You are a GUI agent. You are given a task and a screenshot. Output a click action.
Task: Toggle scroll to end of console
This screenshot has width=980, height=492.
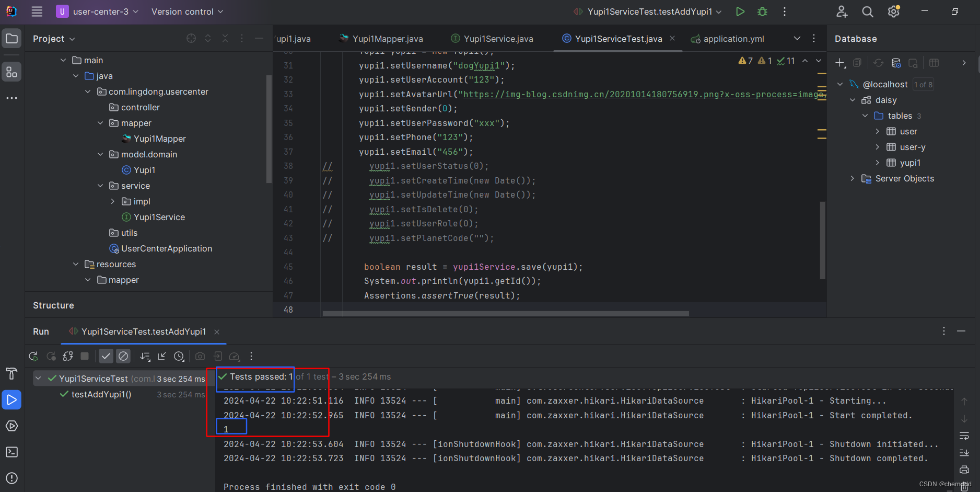coord(964,452)
